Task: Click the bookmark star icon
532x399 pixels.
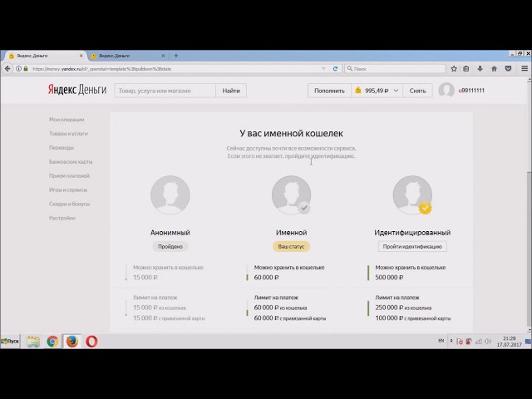Action: (x=454, y=69)
